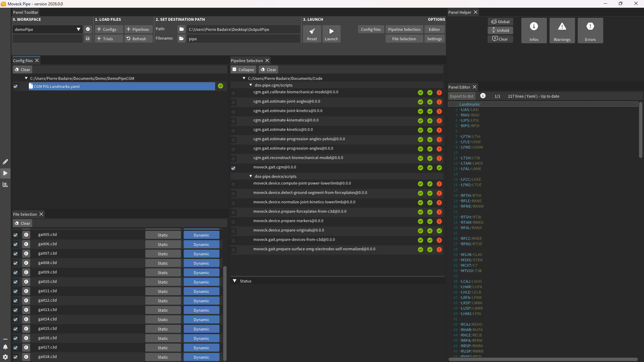Click the workspace save disk icon
The width and height of the screenshot is (644, 362).
88,39
